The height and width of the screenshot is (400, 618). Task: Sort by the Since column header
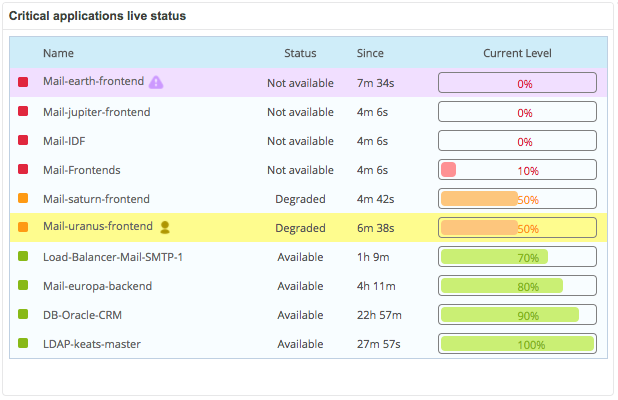tap(370, 53)
